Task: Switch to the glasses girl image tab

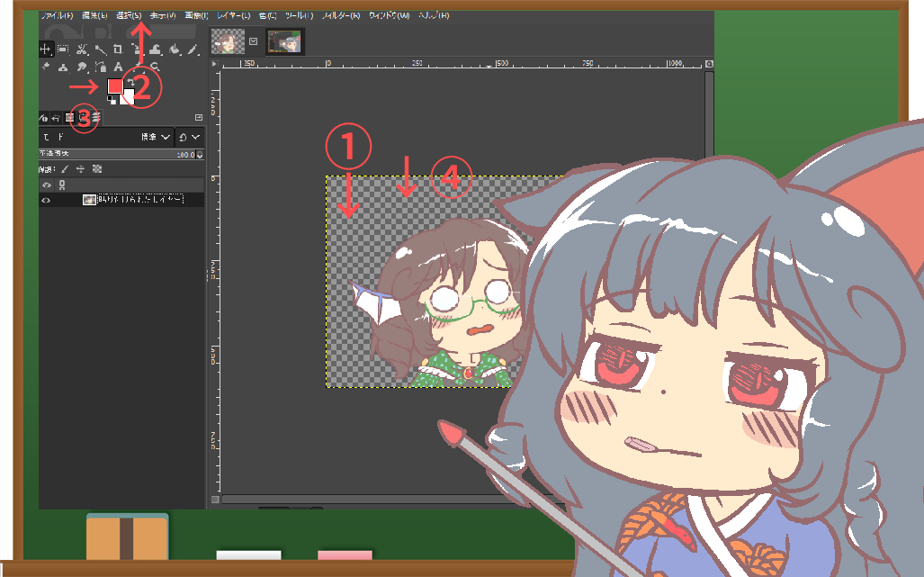Action: [228, 41]
